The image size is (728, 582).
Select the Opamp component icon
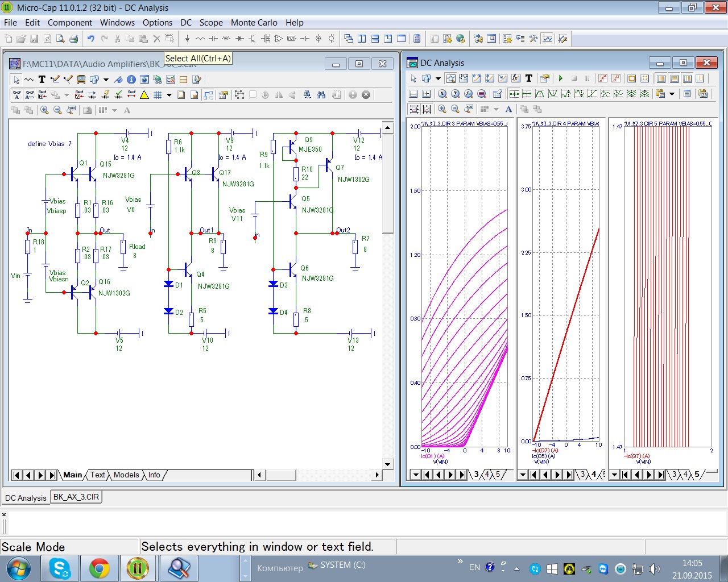click(x=279, y=39)
